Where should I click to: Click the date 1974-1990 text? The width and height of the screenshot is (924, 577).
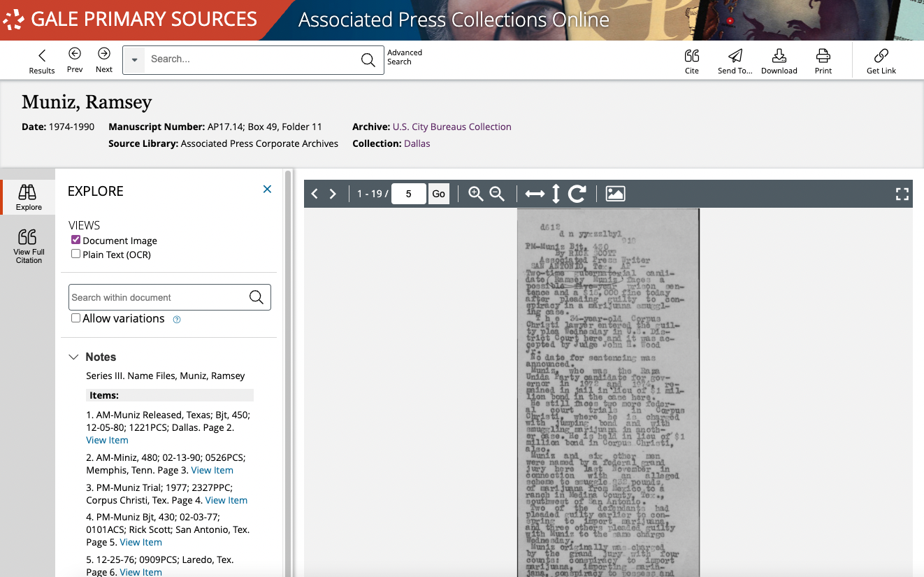(x=72, y=127)
